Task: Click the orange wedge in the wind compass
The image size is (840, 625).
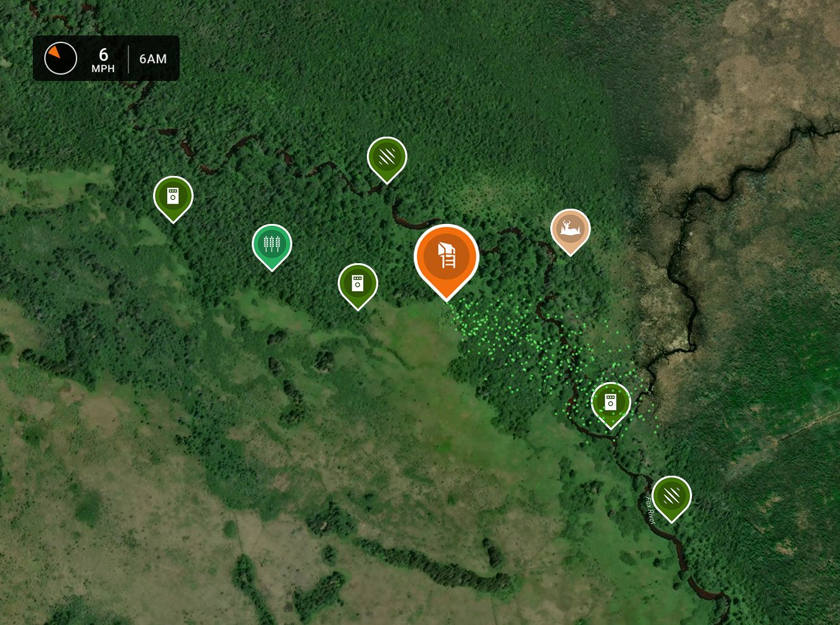Action: point(55,51)
